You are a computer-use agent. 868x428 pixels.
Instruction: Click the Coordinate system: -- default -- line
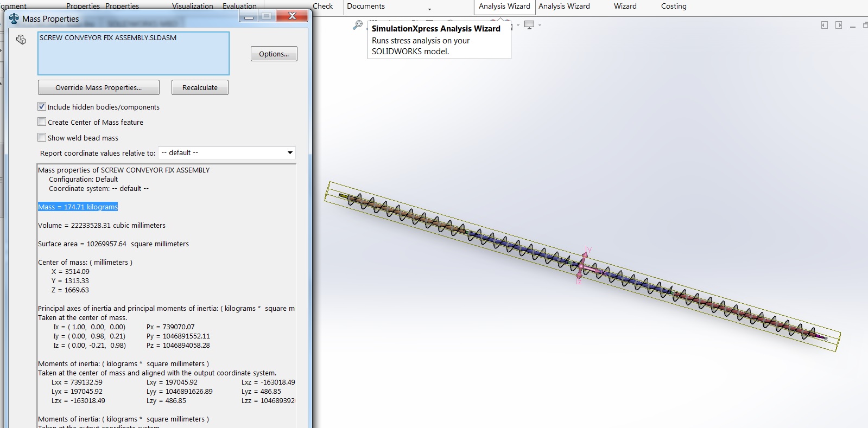tap(99, 188)
